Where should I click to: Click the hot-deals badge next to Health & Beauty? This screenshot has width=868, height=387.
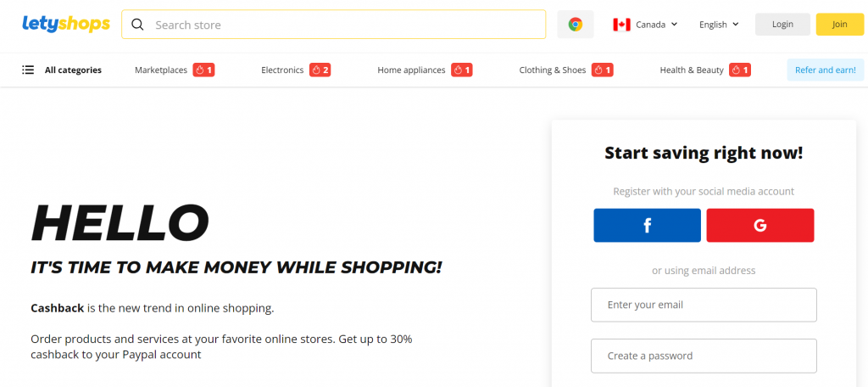coord(740,70)
